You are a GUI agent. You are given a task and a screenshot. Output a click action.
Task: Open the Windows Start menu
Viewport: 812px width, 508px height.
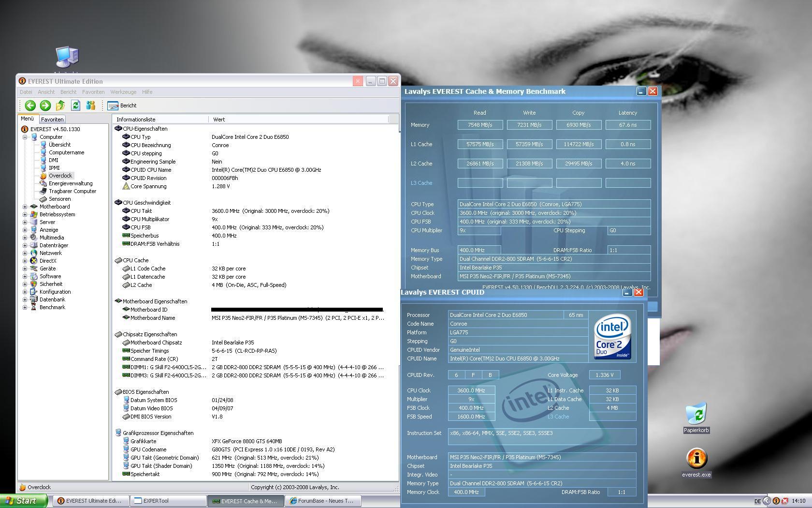pyautogui.click(x=24, y=501)
